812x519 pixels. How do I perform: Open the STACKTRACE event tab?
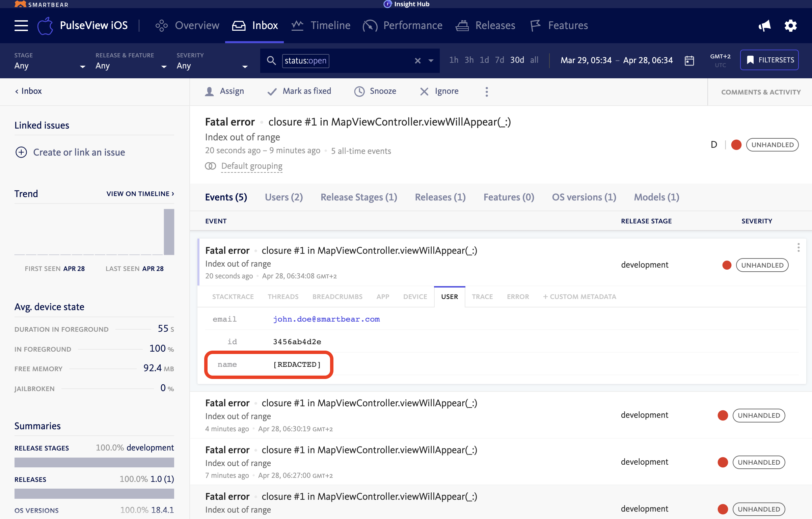point(233,297)
